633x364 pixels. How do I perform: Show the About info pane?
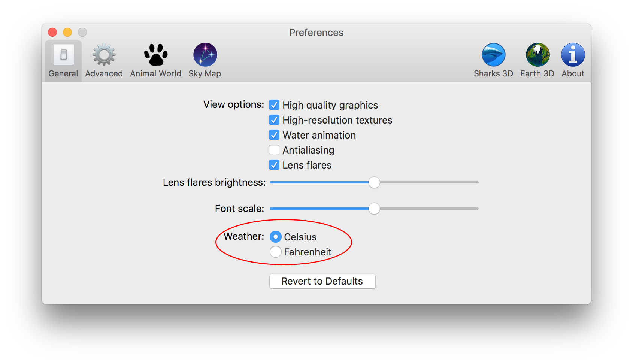click(x=573, y=61)
